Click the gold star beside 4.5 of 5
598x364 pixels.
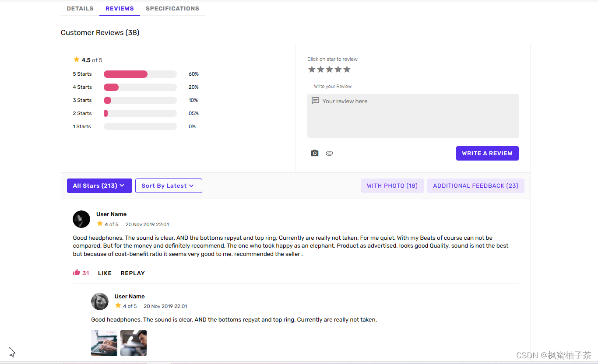pyautogui.click(x=77, y=59)
